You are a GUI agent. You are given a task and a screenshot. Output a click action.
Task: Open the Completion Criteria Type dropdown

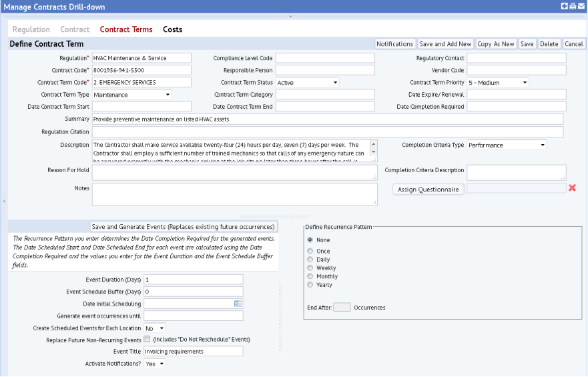point(506,145)
